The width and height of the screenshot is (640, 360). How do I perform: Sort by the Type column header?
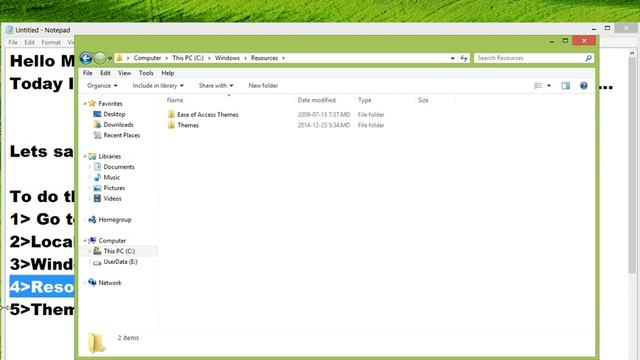tap(364, 100)
